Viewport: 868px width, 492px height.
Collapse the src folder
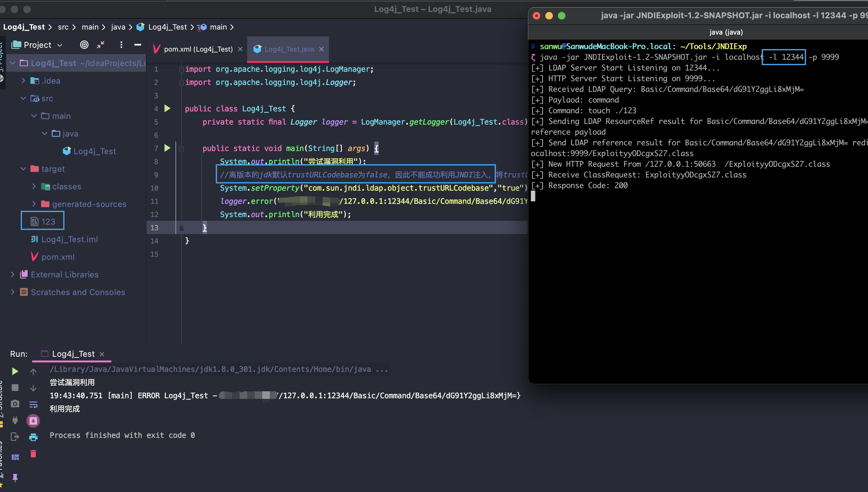pos(23,98)
